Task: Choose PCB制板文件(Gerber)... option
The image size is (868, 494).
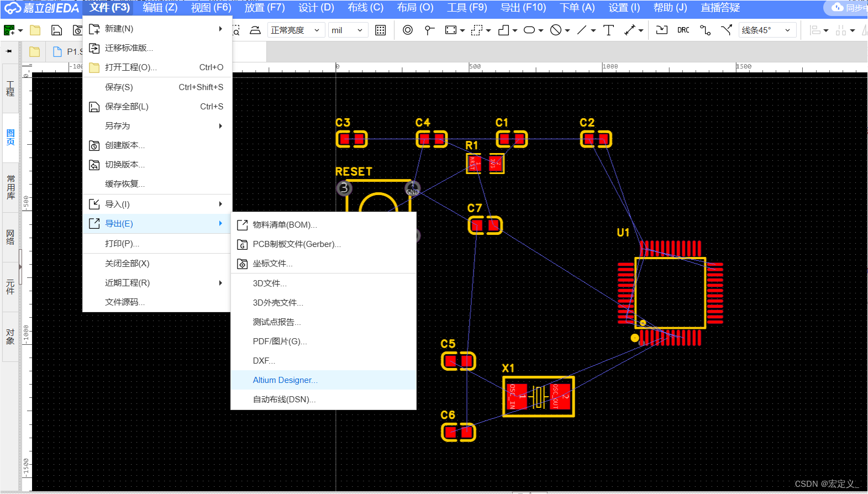Action: click(x=323, y=244)
